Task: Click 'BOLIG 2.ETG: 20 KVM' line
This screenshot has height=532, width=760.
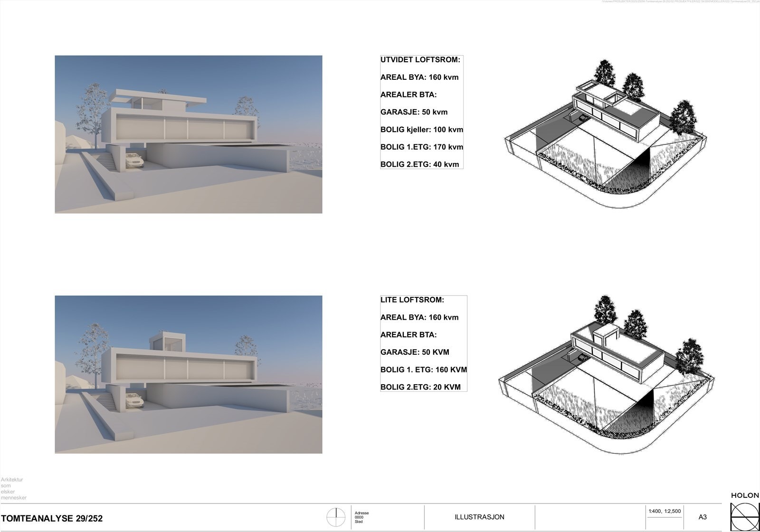Action: (420, 387)
